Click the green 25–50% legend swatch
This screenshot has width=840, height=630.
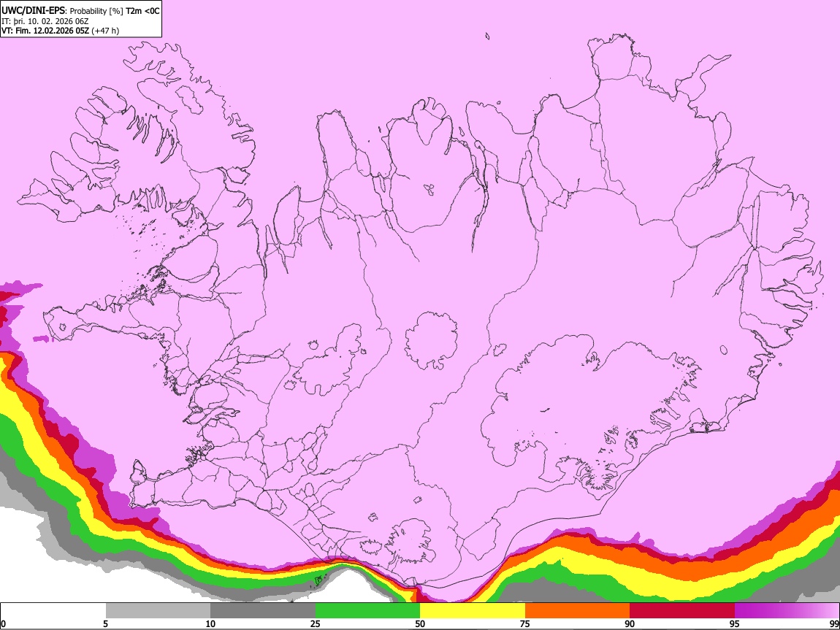pos(367,611)
